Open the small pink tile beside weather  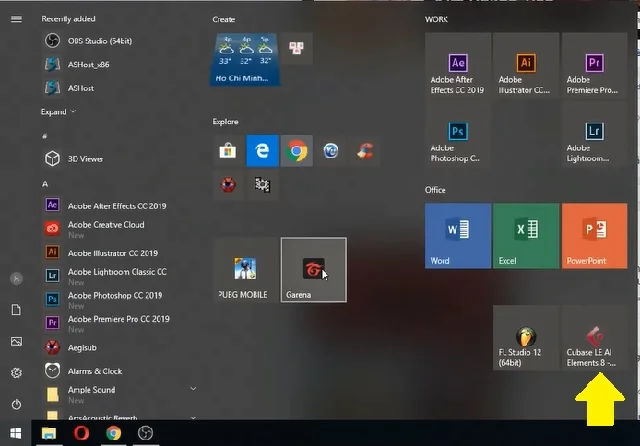[x=297, y=48]
